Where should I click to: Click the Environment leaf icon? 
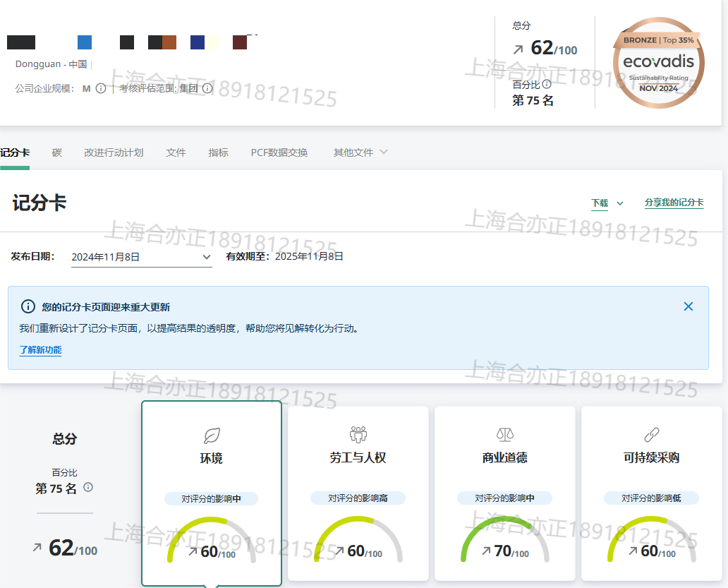[212, 435]
